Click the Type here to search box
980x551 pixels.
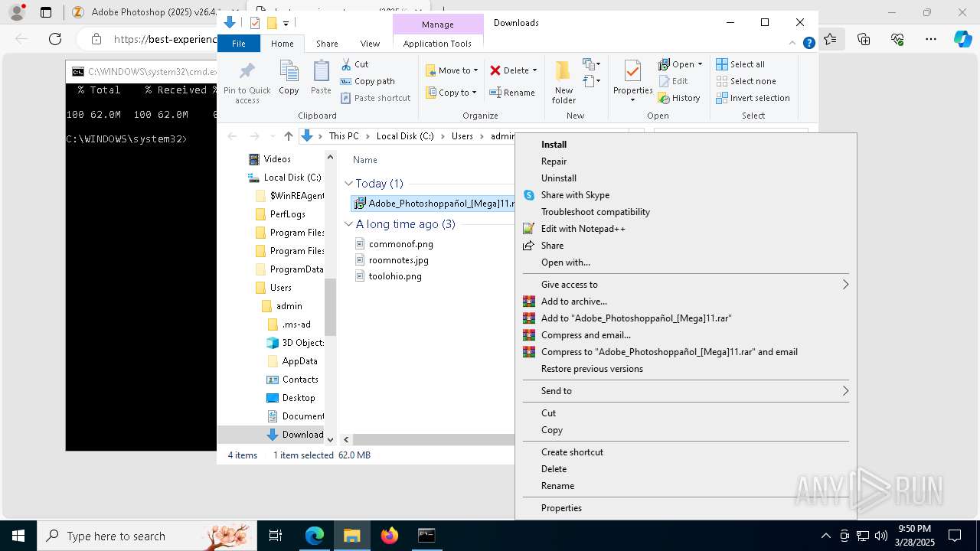tap(145, 536)
